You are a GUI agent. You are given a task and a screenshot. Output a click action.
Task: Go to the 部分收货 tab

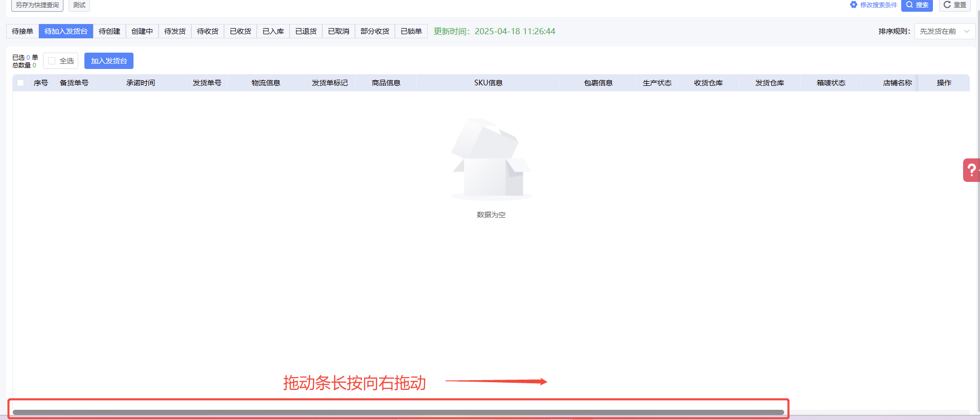point(375,31)
